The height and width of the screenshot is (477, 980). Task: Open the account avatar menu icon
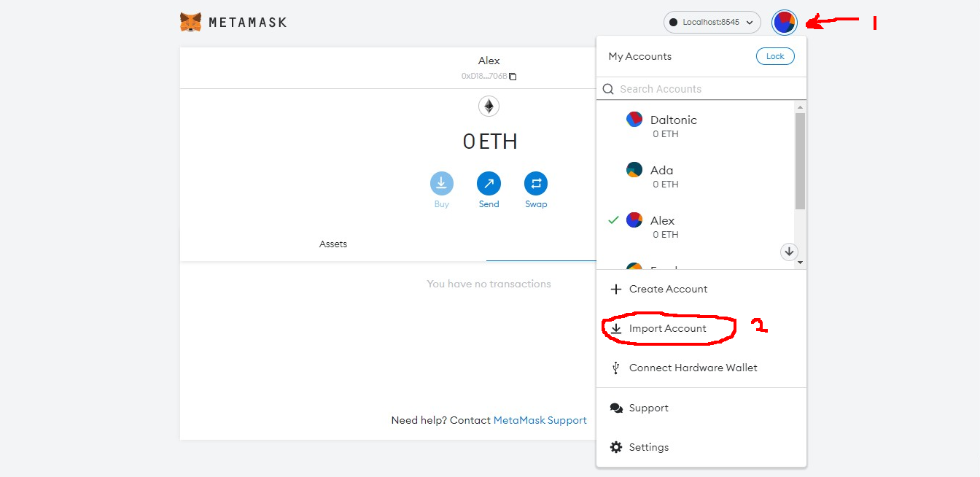pos(784,23)
